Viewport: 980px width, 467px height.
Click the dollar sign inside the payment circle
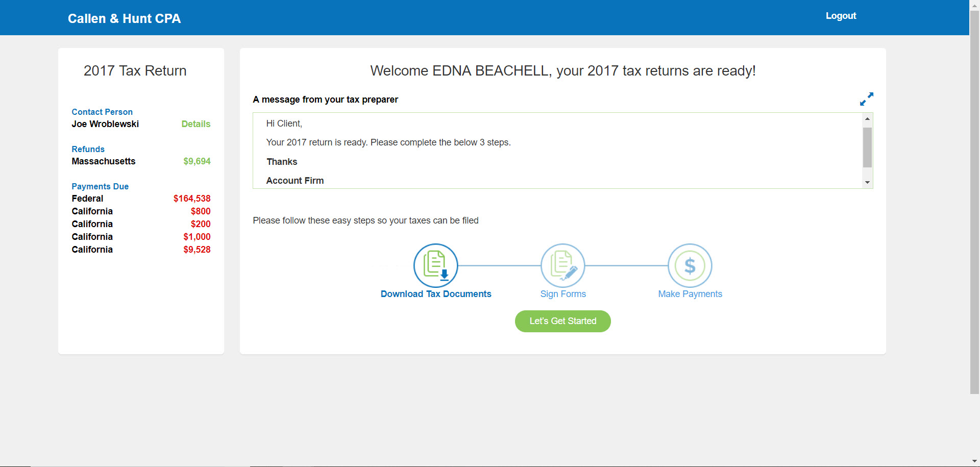(x=690, y=265)
